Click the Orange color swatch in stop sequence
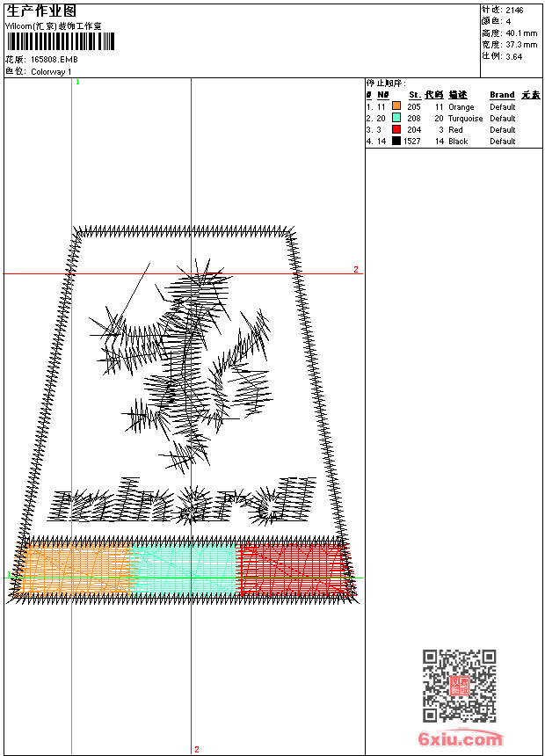This screenshot has width=545, height=756. point(396,106)
